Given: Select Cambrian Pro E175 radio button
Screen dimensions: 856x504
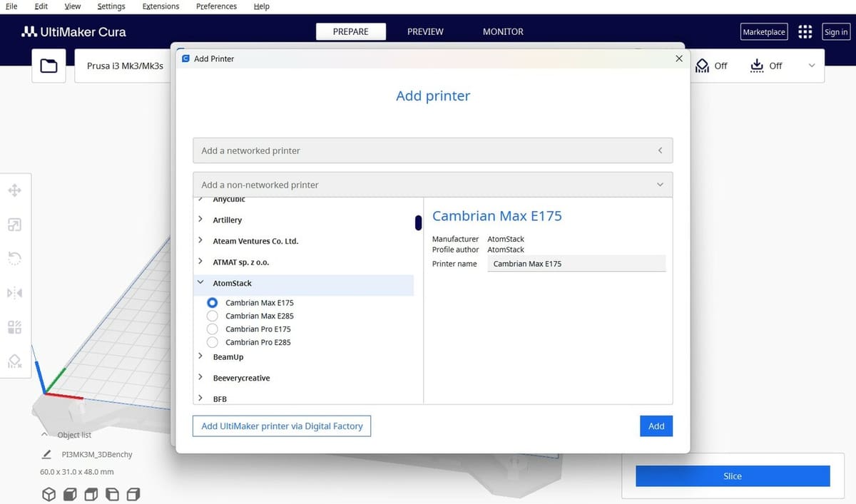Looking at the screenshot, I should 212,329.
